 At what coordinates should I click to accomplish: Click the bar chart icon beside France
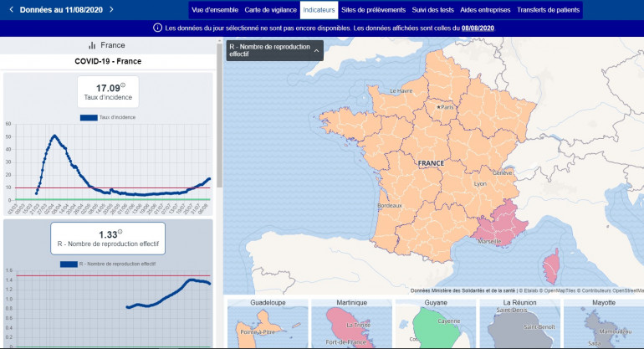click(x=92, y=45)
